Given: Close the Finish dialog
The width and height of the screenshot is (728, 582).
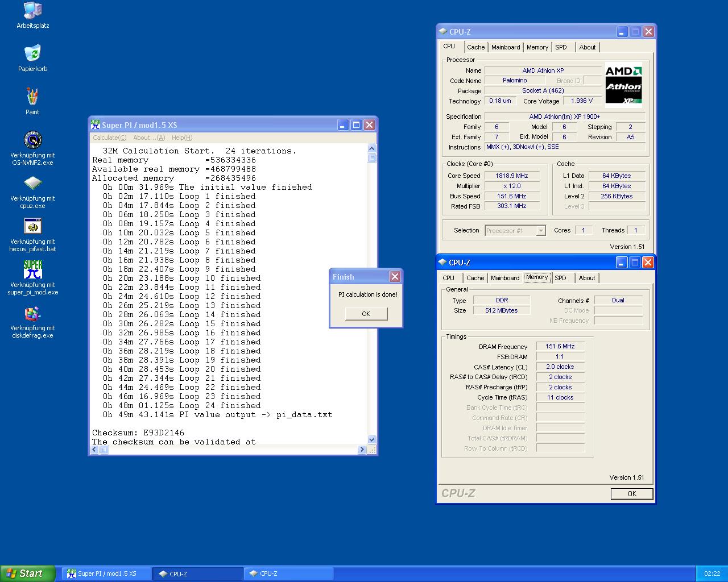Looking at the screenshot, I should (x=395, y=277).
